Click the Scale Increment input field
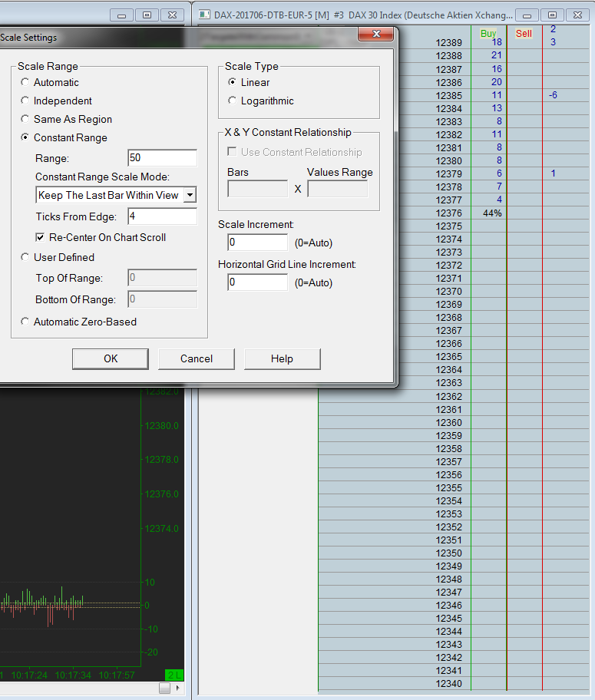 258,243
